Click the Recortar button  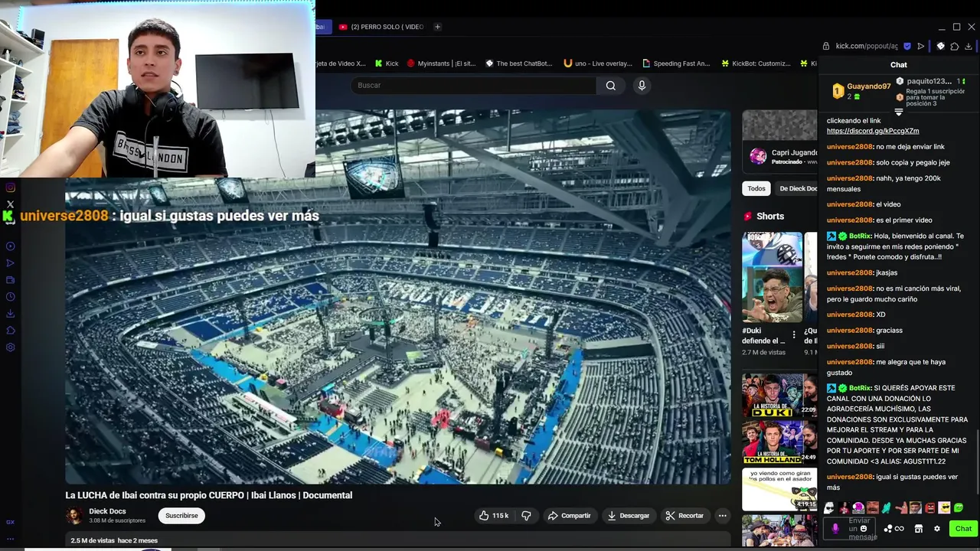click(x=684, y=516)
